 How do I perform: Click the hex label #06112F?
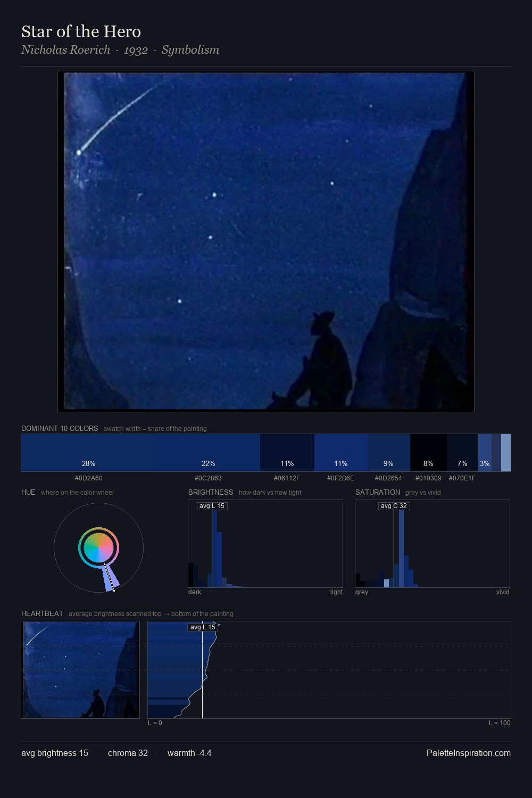click(287, 478)
